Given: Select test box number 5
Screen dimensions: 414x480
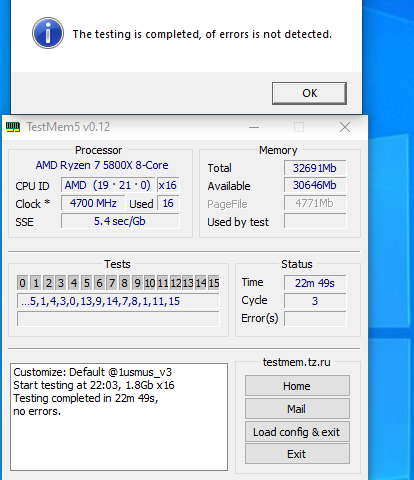Looking at the screenshot, I should [87, 283].
